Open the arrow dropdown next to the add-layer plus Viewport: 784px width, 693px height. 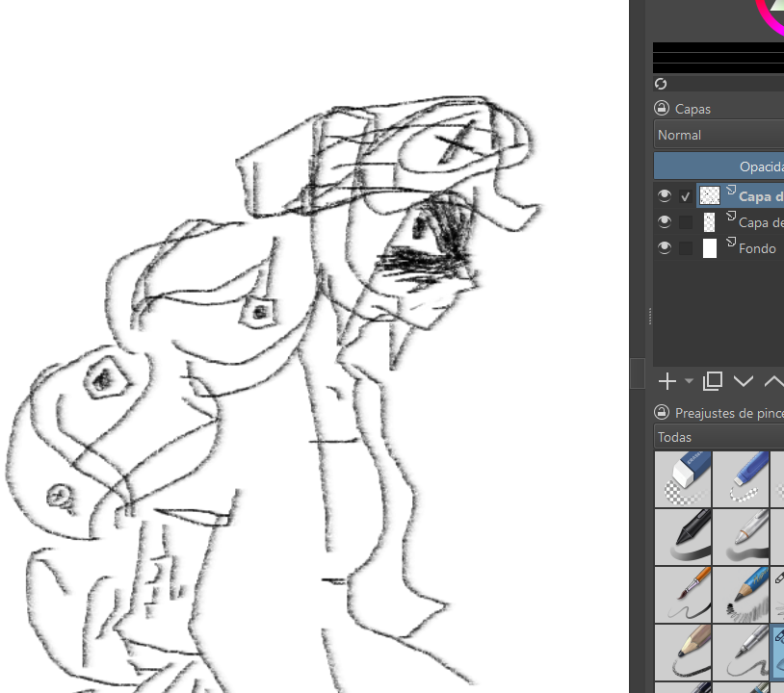pyautogui.click(x=689, y=382)
